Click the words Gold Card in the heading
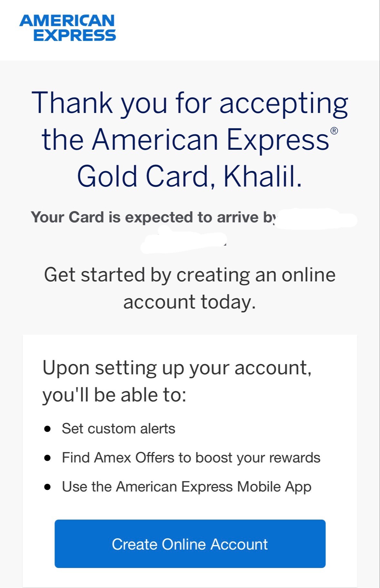This screenshot has height=588, width=380. pyautogui.click(x=143, y=177)
